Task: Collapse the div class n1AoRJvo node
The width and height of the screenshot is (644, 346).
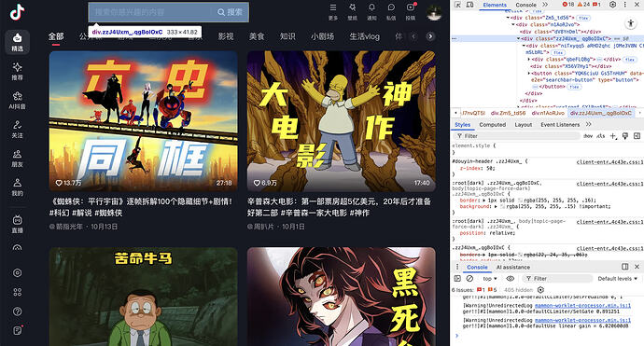Action: pos(513,24)
